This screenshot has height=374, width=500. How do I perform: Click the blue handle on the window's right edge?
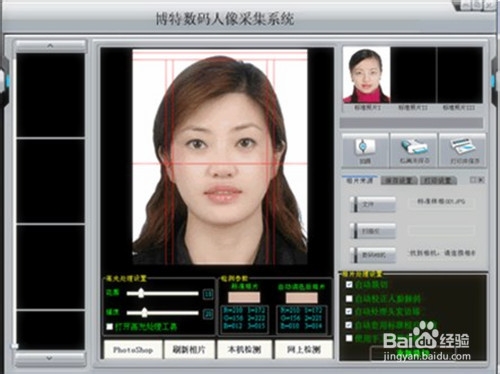point(493,80)
